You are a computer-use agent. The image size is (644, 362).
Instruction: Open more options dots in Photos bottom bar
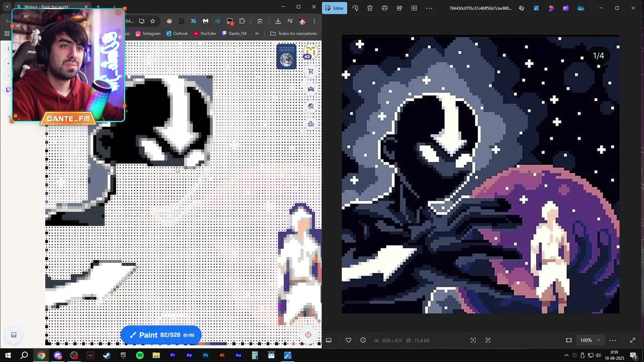[x=613, y=340]
